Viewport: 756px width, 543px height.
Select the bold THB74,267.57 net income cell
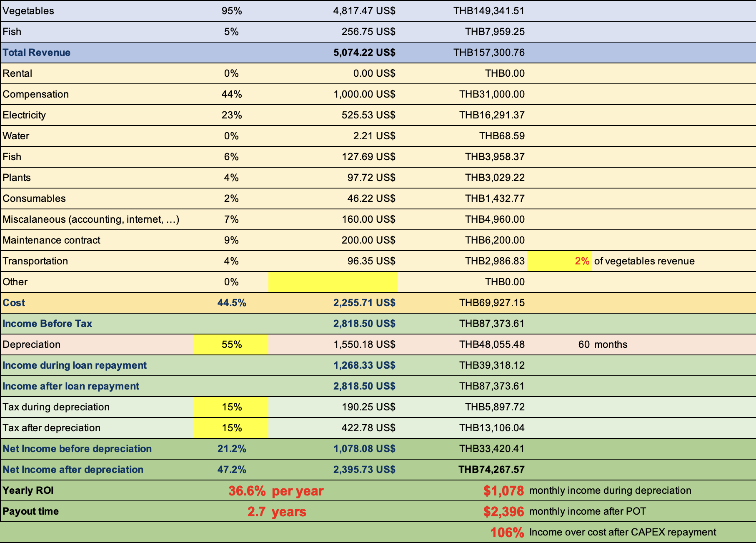coord(491,470)
